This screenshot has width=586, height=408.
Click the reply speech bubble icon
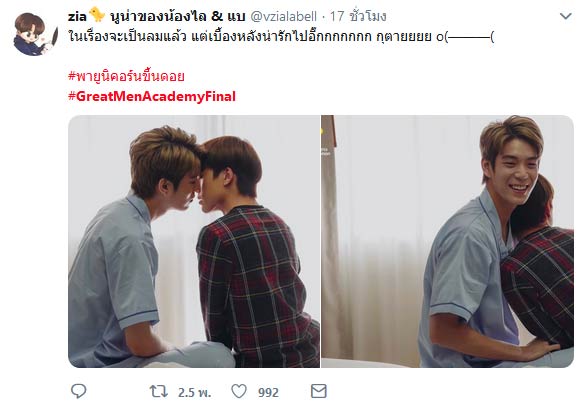click(78, 391)
